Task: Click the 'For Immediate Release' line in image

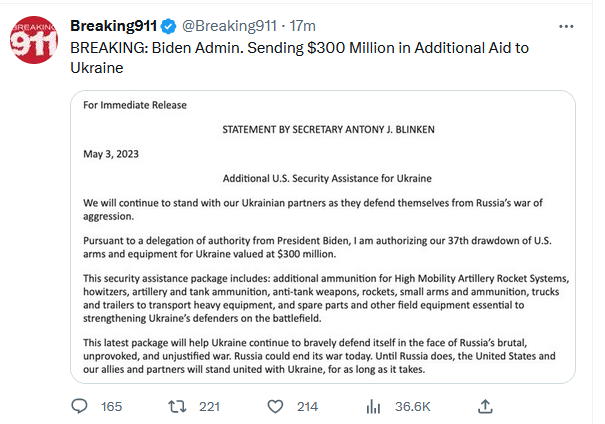Action: tap(135, 105)
